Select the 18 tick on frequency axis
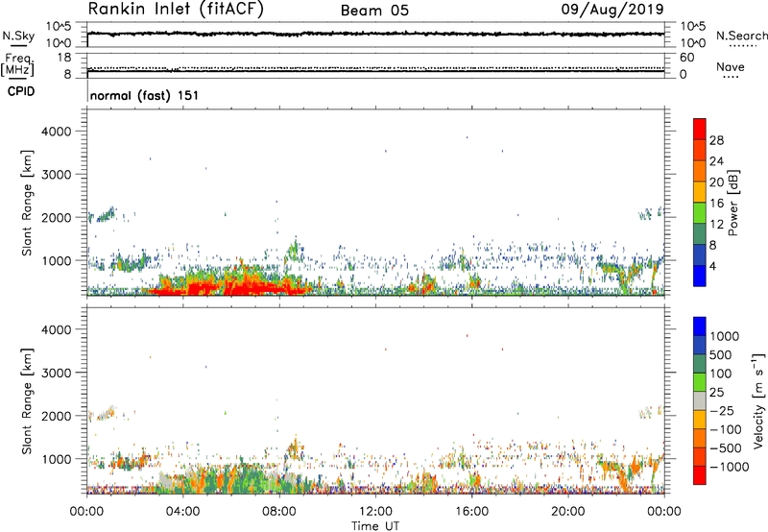The height and width of the screenshot is (532, 768). (x=64, y=58)
